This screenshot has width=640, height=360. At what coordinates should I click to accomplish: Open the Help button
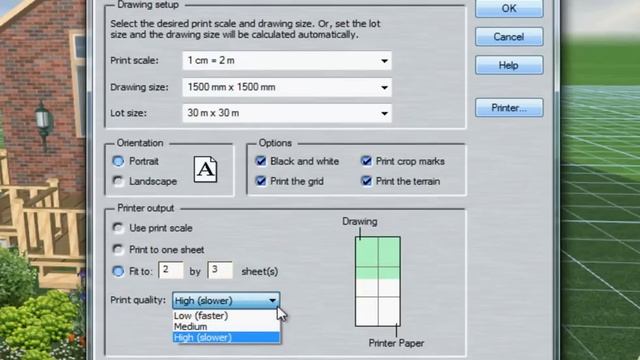(x=509, y=65)
